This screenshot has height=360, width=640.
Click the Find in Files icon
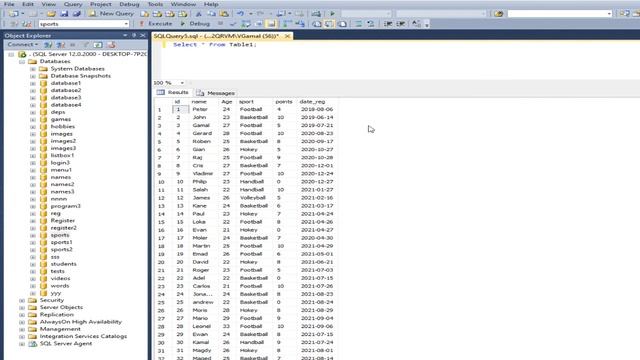tap(498, 13)
